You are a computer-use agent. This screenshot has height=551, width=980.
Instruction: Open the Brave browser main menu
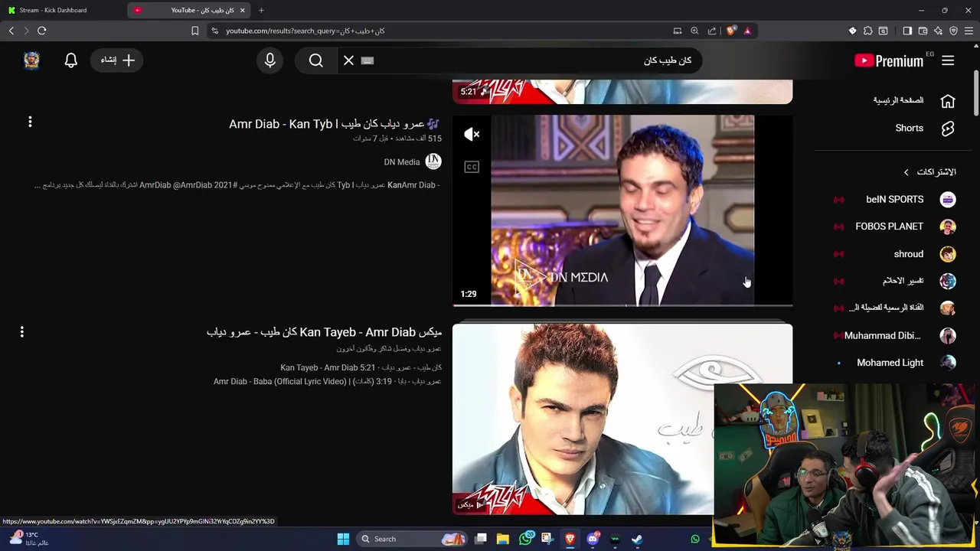click(x=969, y=31)
